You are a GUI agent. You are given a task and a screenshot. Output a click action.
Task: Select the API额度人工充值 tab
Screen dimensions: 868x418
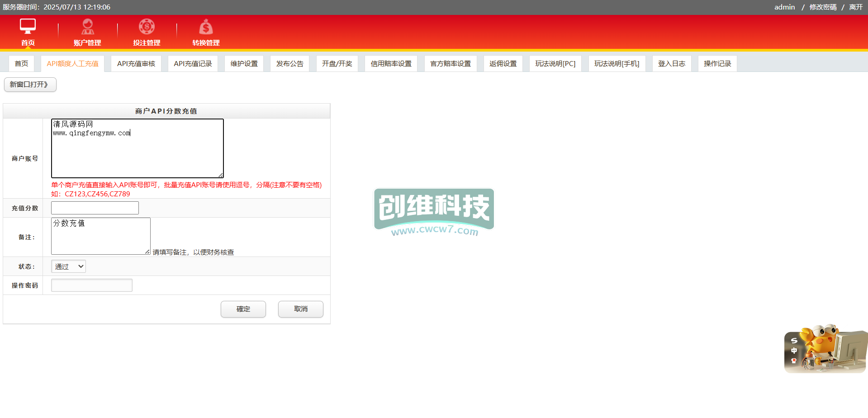tap(72, 64)
